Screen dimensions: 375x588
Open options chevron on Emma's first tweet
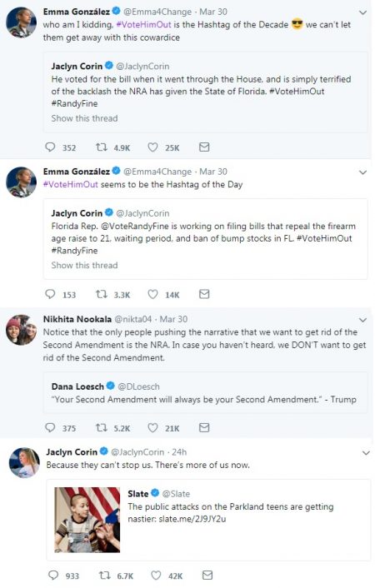(x=362, y=12)
